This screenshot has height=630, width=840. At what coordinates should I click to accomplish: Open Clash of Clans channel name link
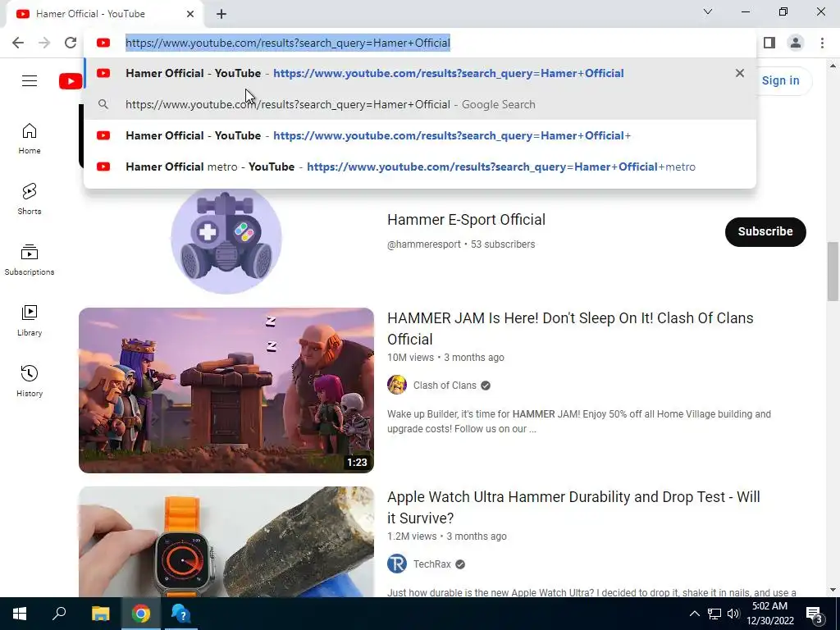pos(445,386)
